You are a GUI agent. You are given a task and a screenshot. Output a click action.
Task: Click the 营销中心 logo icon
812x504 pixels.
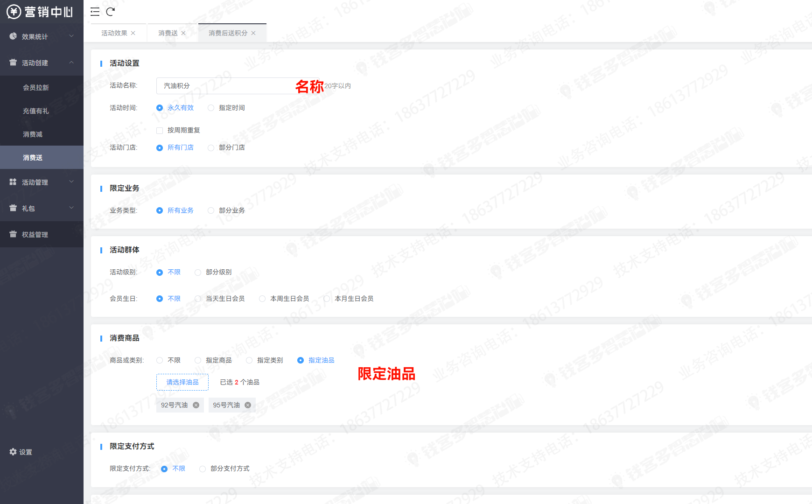14,12
